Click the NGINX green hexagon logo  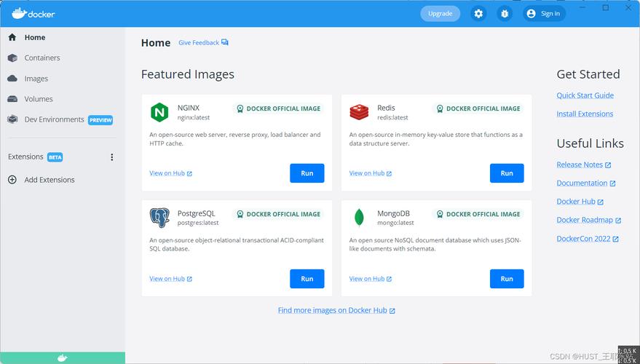159,112
